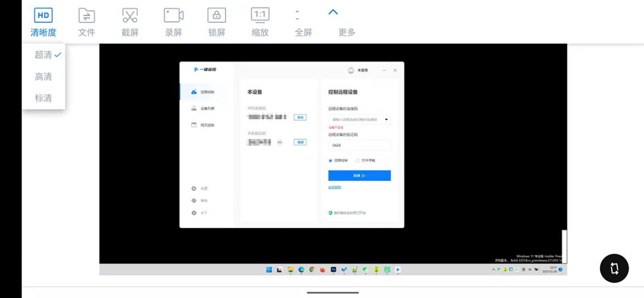Open the 如何使用? help link
Viewport: 644px width, 298px height.
(x=335, y=188)
